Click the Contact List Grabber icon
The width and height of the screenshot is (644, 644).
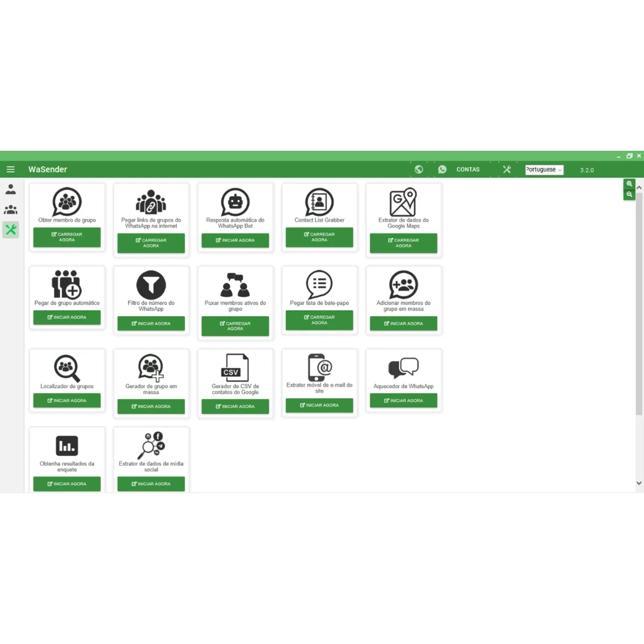point(319,202)
